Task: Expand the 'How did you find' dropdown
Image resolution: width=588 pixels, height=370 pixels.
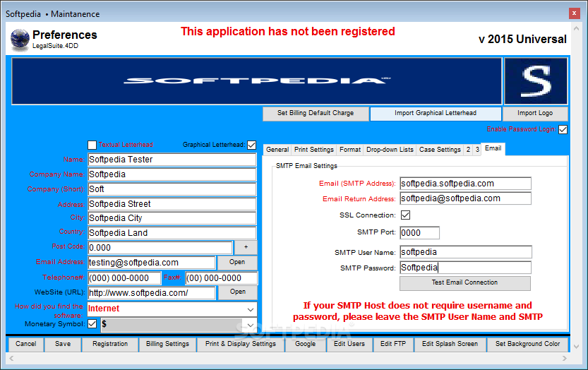Action: pos(251,309)
